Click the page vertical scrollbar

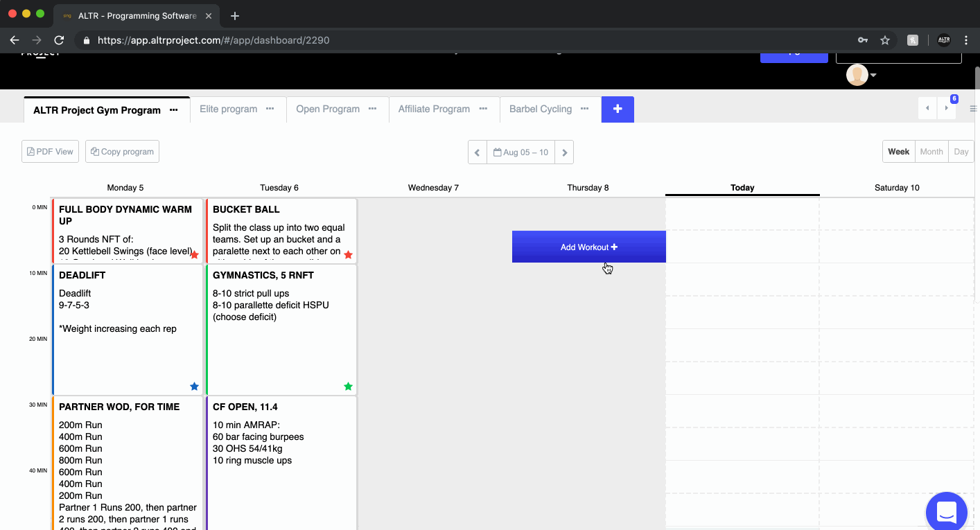(x=977, y=184)
